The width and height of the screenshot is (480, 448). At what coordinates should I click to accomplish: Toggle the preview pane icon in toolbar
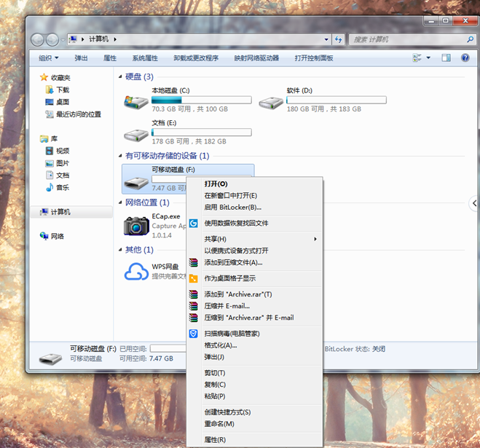(x=446, y=58)
